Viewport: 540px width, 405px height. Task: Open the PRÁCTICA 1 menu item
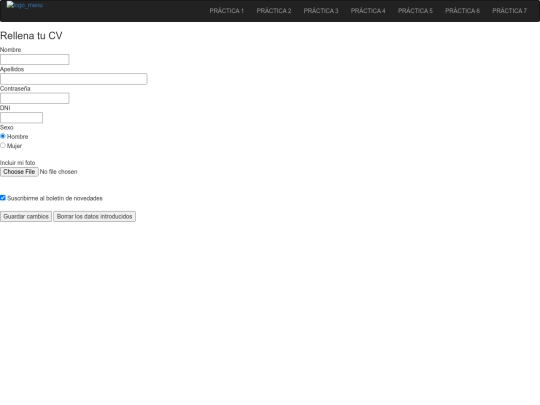(227, 11)
